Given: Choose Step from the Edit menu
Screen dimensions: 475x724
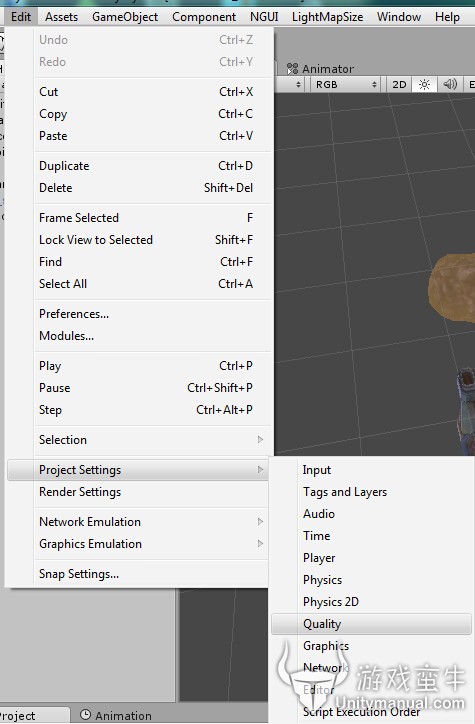Looking at the screenshot, I should tap(146, 410).
